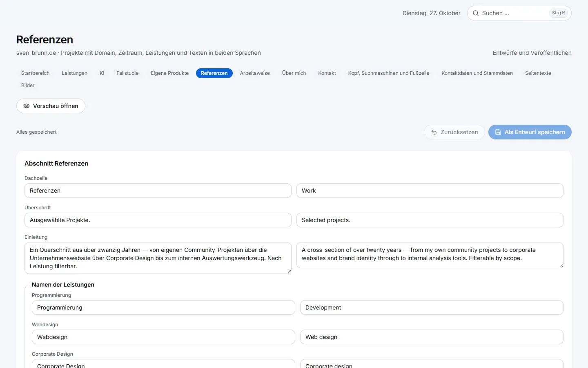Open Entwürfe und Veröffentlichen link
Image resolution: width=588 pixels, height=368 pixels.
532,53
